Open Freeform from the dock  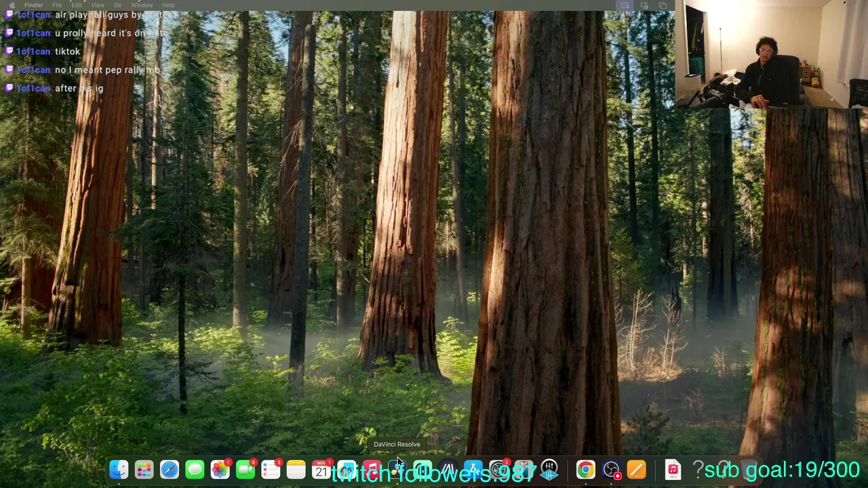click(347, 470)
